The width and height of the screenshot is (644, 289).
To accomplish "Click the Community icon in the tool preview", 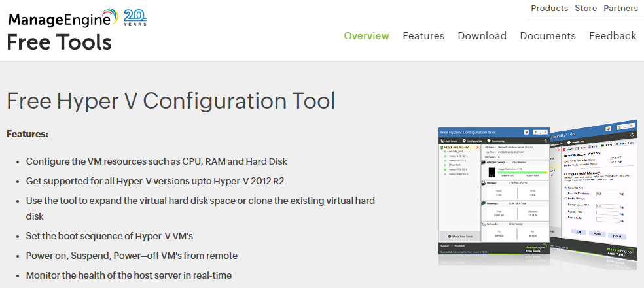I will 490,141.
